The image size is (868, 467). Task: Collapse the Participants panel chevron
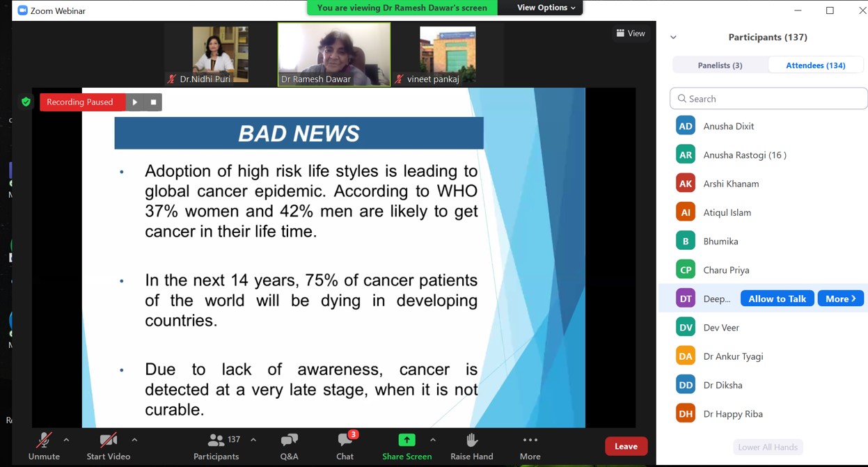point(673,38)
